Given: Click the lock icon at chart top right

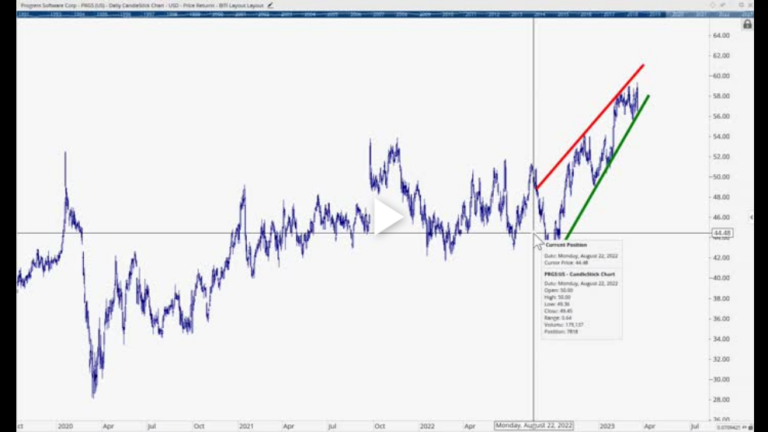Looking at the screenshot, I should [x=747, y=23].
